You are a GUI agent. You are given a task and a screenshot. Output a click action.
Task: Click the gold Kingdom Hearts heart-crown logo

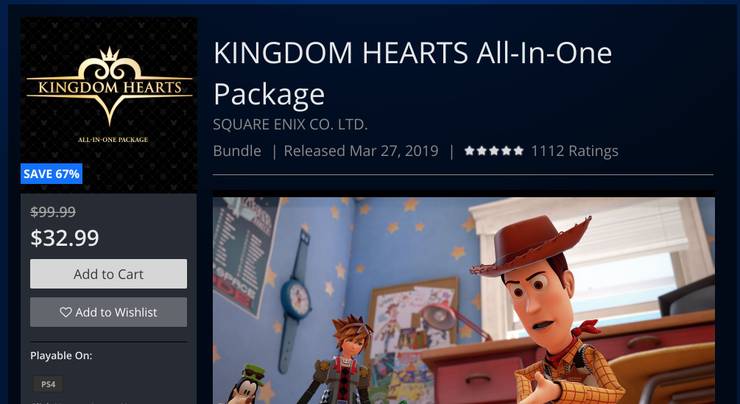pos(109,86)
